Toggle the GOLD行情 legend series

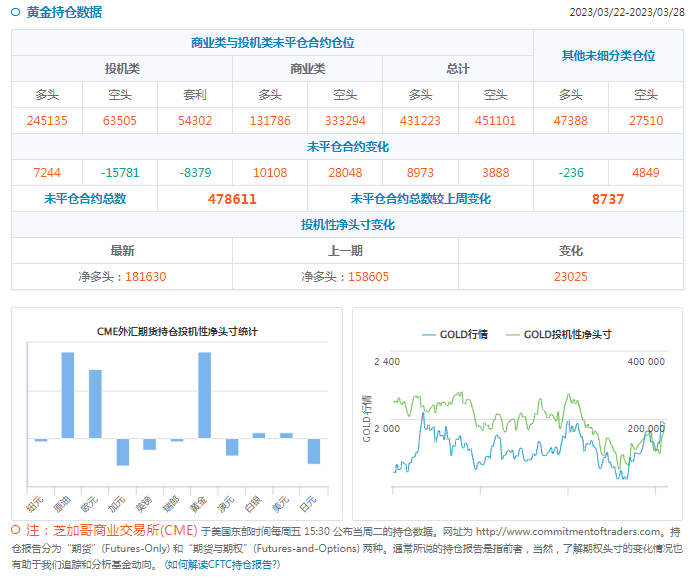click(455, 334)
